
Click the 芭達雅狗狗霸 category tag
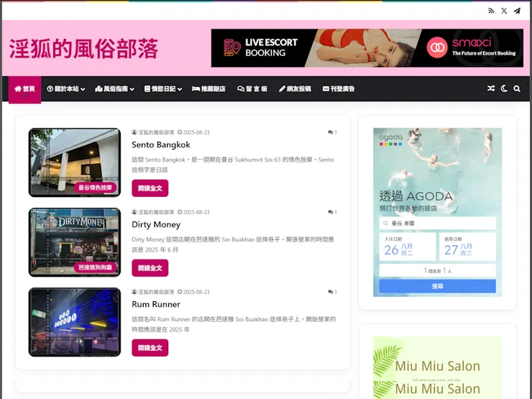[96, 267]
